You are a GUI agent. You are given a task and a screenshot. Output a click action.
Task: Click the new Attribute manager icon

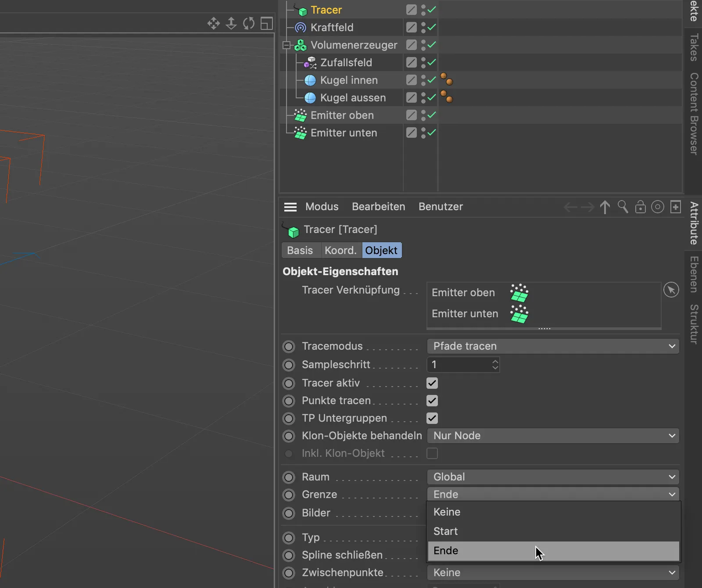coord(676,207)
